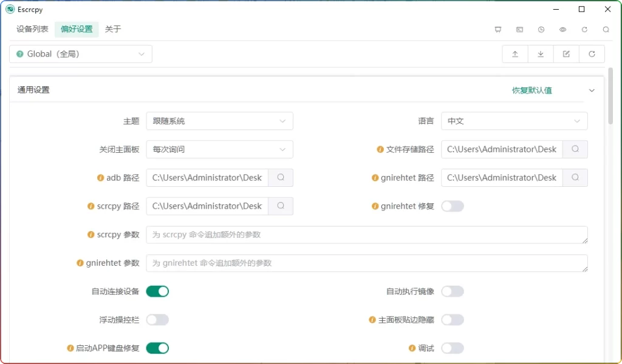The height and width of the screenshot is (364, 622).
Task: Turn on the 浮动操控栏 switch
Action: 157,320
